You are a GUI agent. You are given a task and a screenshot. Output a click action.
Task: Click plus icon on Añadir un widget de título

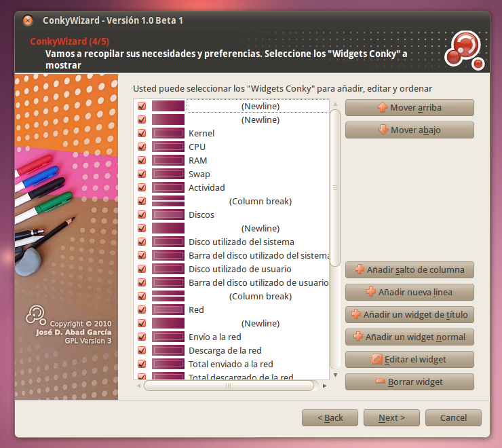356,314
